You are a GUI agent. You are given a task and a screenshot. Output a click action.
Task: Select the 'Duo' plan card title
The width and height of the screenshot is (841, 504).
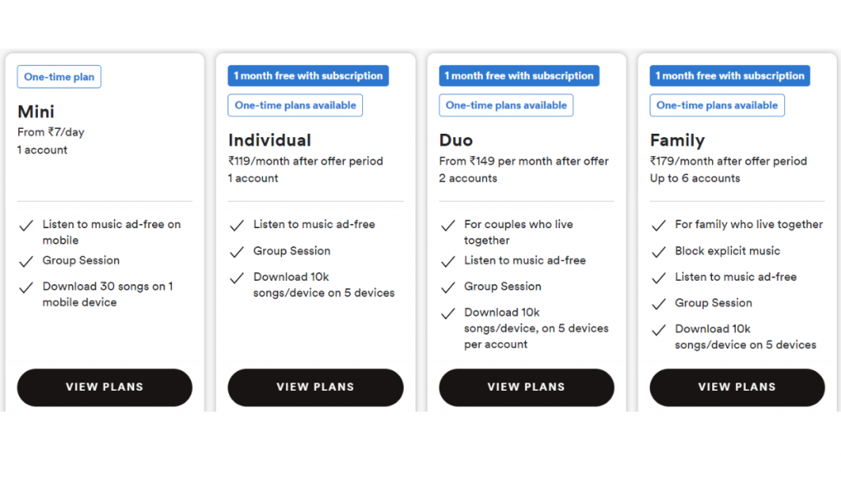click(x=456, y=140)
